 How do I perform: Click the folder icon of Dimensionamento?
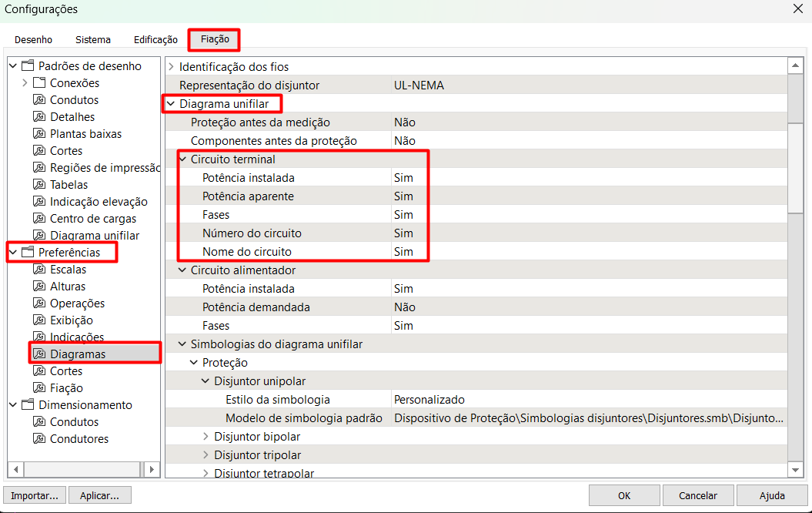(28, 405)
